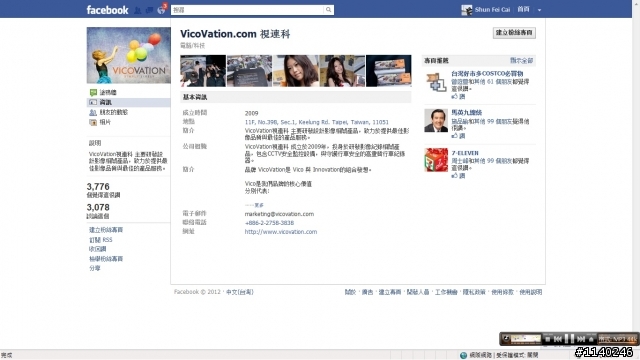The image size is (640, 360).
Task: Click the Help (使用說明) footer link
Action: (x=531, y=292)
